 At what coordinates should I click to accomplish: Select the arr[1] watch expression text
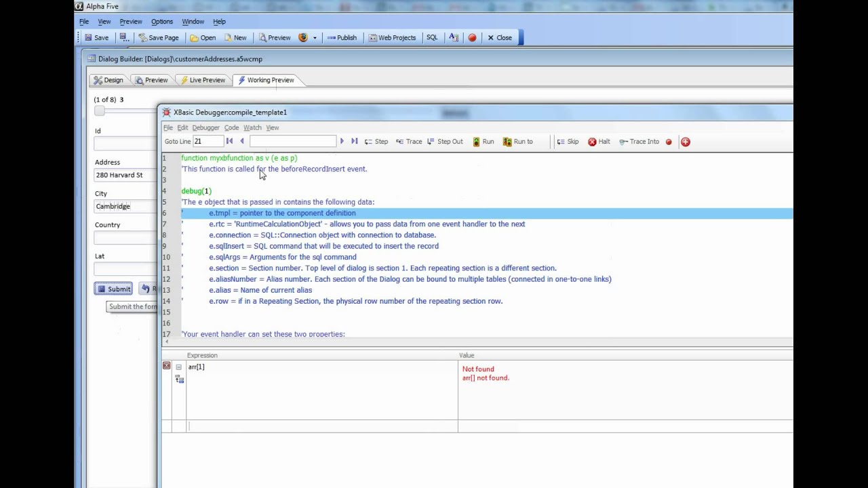pyautogui.click(x=196, y=367)
